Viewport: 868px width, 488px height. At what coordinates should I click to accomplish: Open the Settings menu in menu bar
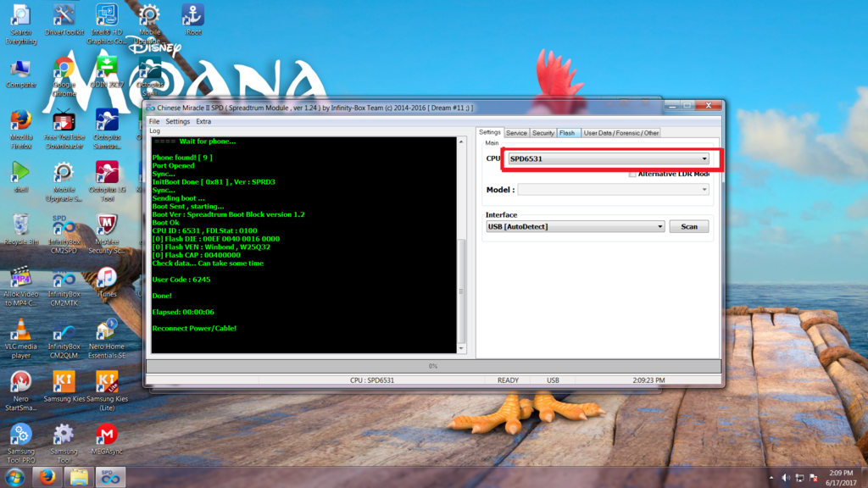(x=178, y=122)
